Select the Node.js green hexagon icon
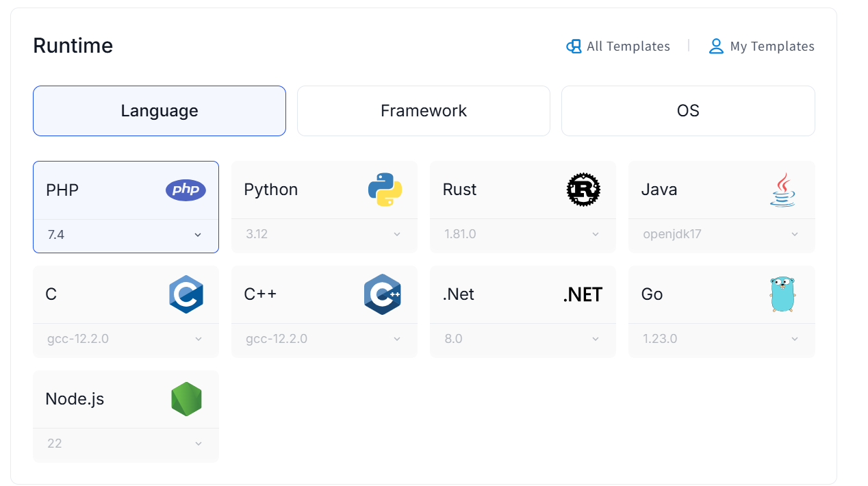This screenshot has width=868, height=486. coord(186,399)
